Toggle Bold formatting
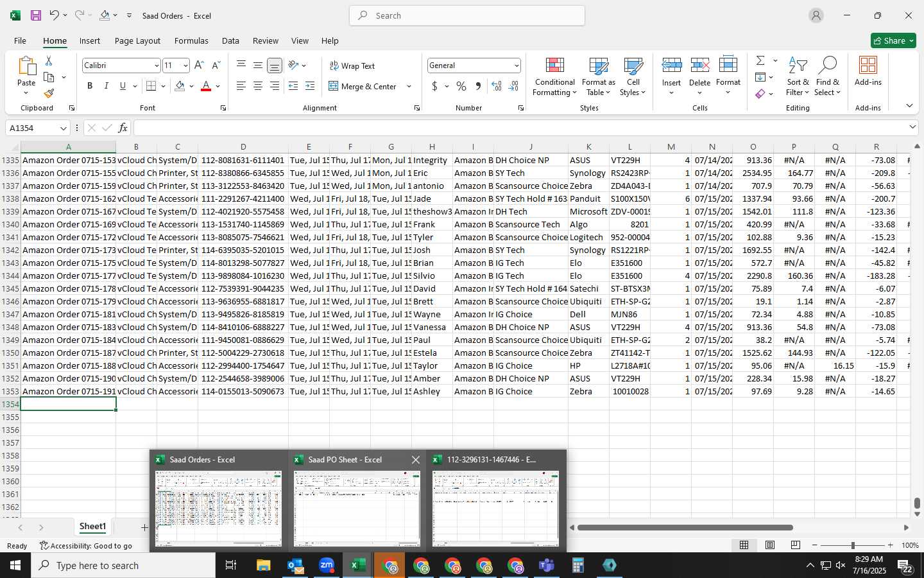 (x=90, y=86)
